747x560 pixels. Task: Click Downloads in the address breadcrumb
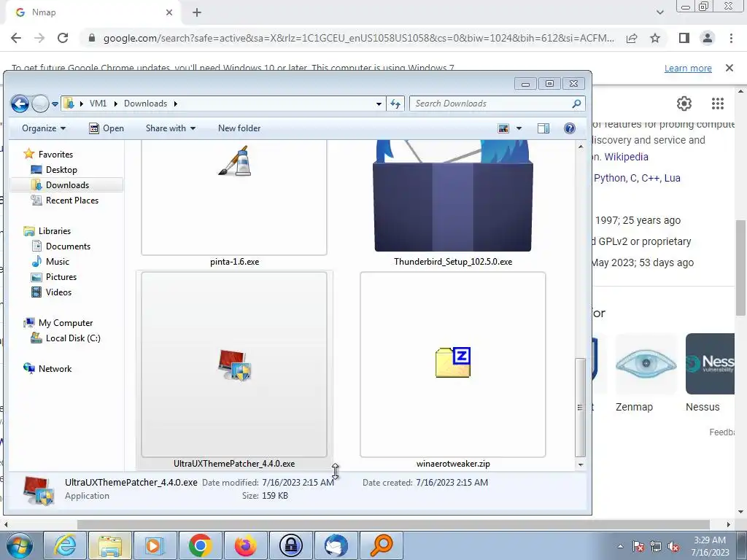(x=145, y=104)
